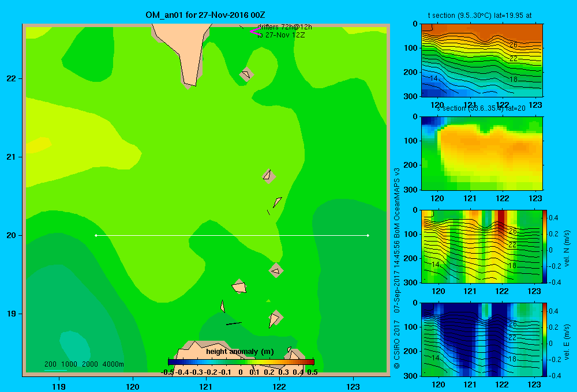Open the eastward velocity section plot
Image resolution: width=577 pixels, height=392 pixels.
click(482, 340)
